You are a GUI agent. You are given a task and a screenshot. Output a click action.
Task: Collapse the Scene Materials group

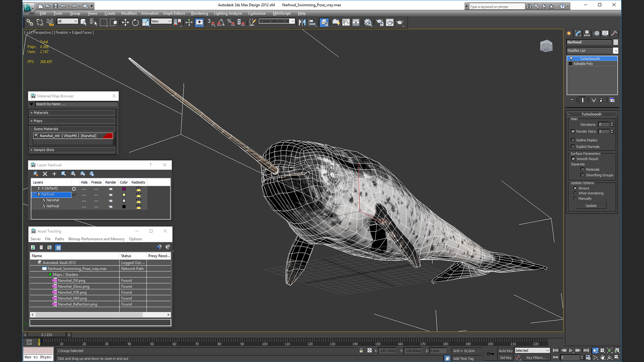coord(72,129)
